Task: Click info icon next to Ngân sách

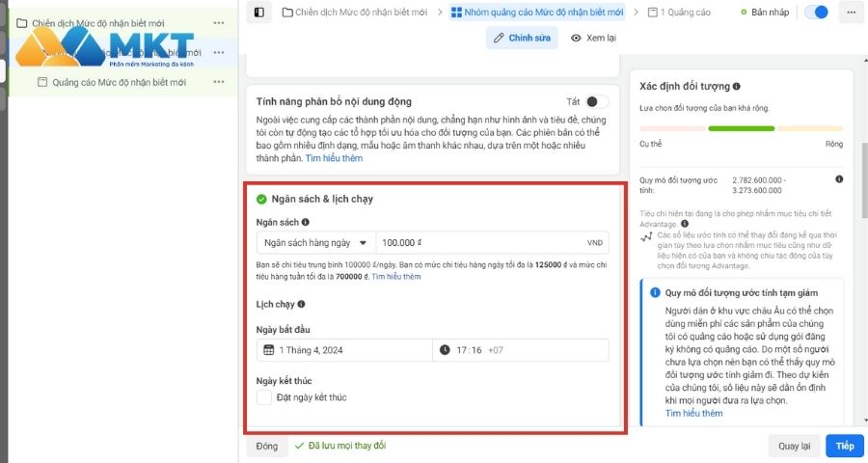Action: (x=306, y=222)
